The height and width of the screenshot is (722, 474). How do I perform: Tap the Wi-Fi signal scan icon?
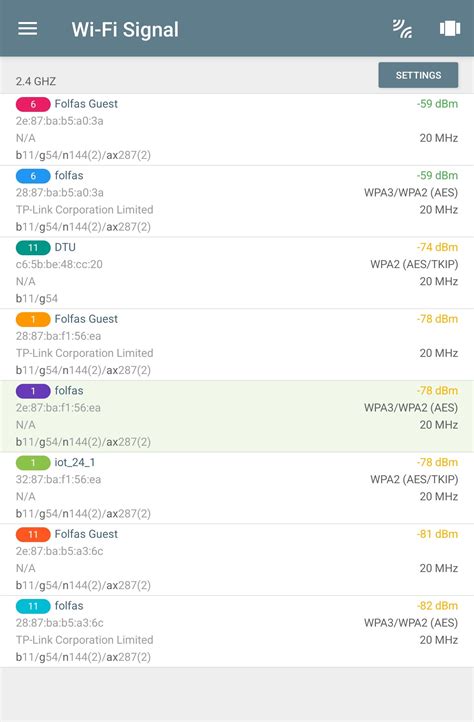(x=402, y=29)
